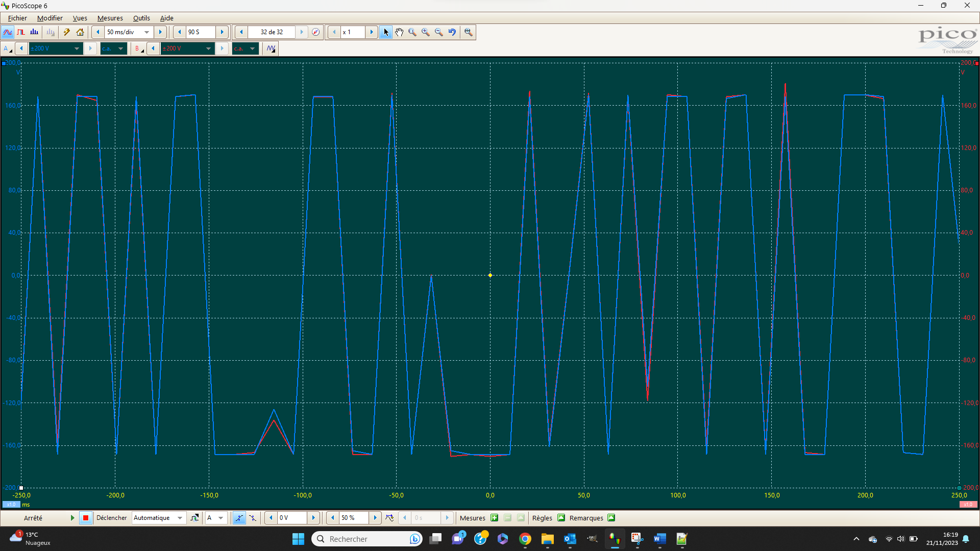Click the automatic setup lightning icon
This screenshot has height=551, width=980.
tap(66, 32)
